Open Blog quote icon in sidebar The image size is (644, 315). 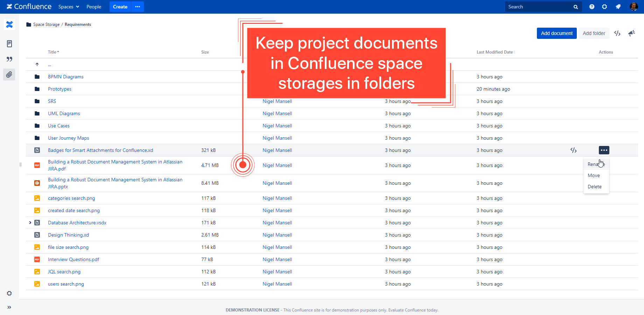tap(9, 59)
